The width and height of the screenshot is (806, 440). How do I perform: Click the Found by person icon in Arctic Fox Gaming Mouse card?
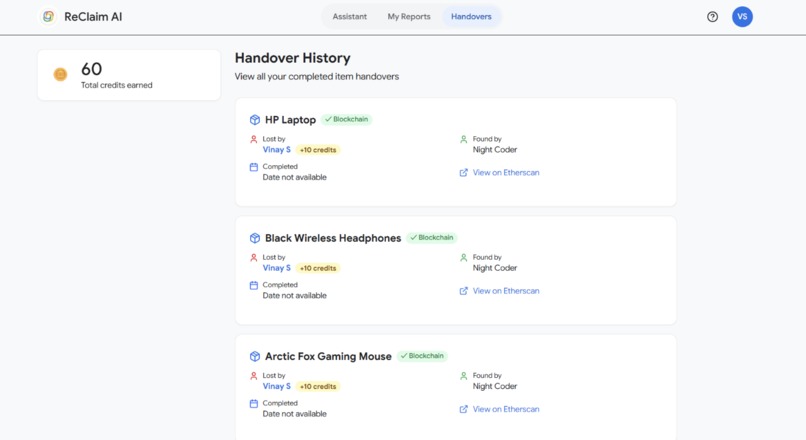coord(464,376)
